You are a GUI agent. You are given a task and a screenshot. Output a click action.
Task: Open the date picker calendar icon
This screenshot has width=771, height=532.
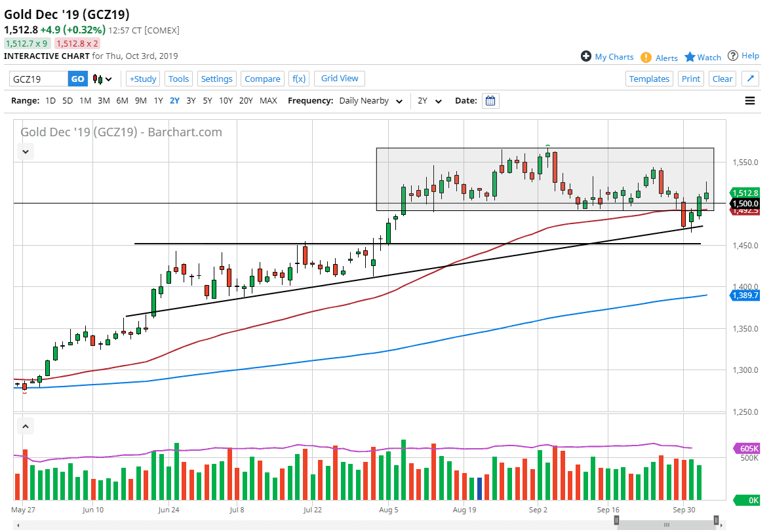pyautogui.click(x=490, y=101)
